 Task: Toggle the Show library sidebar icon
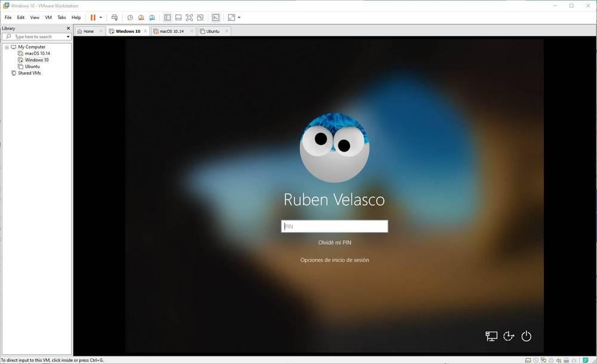167,17
